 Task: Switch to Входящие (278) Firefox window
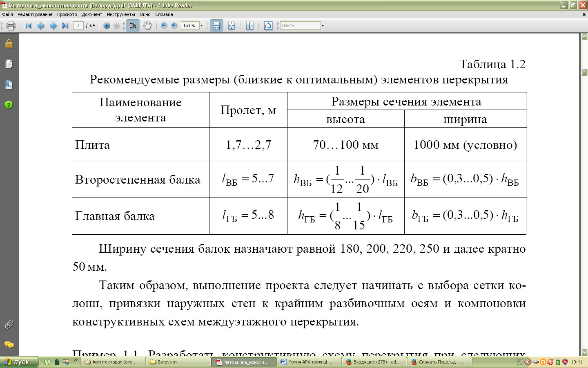click(375, 362)
